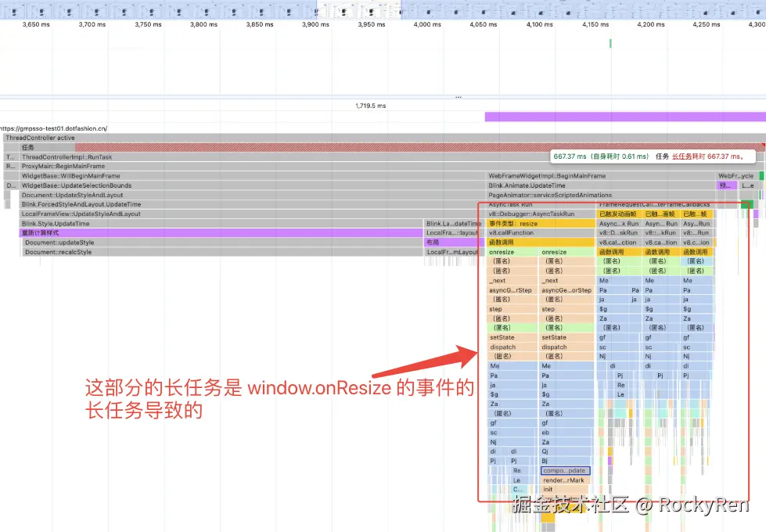Select the Bj function entry

tap(566, 461)
